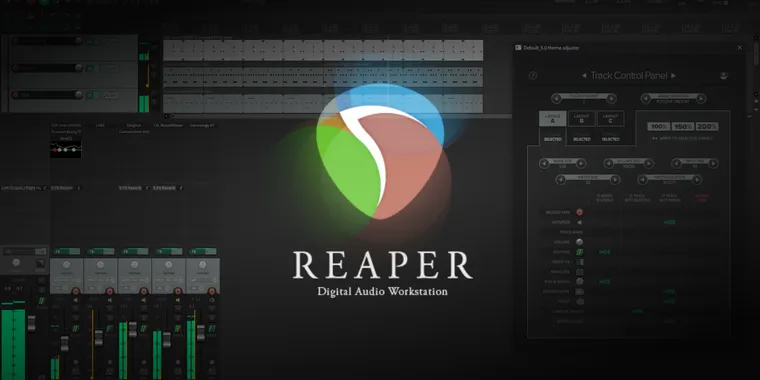Open the Convology XT plugin in the mixer
The height and width of the screenshot is (380, 760).
click(202, 126)
